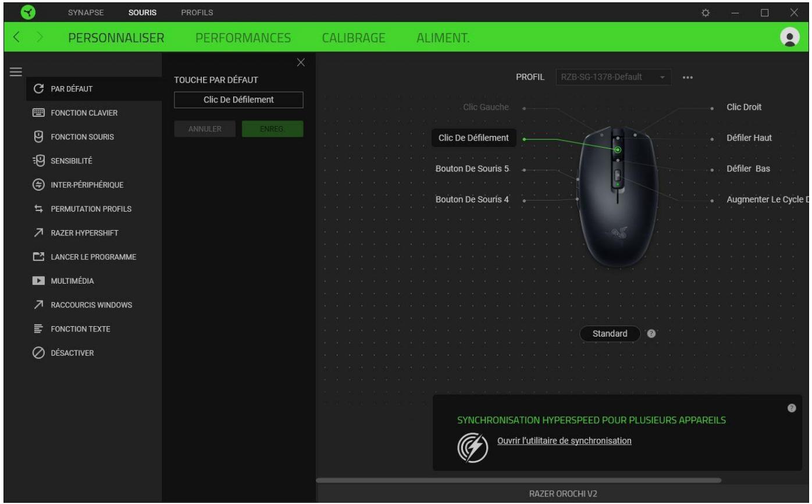Go forward with the right arrow
The image size is (812, 504).
tap(41, 38)
